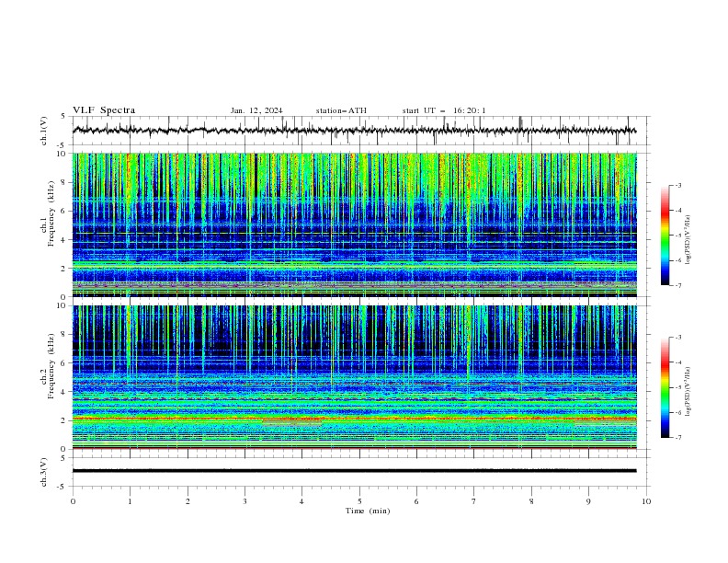Click the time-axis tick label "10"
This screenshot has height=563, width=728.
pos(646,501)
